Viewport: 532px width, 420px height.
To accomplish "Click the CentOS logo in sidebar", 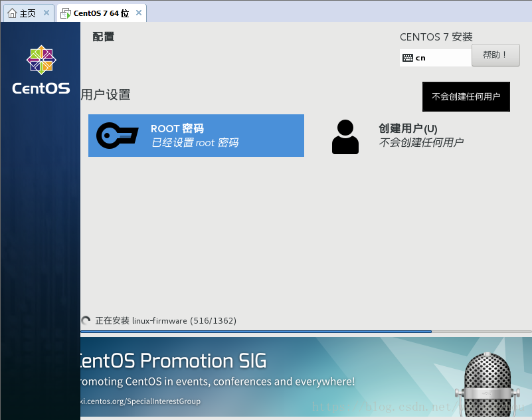I will pyautogui.click(x=41, y=70).
